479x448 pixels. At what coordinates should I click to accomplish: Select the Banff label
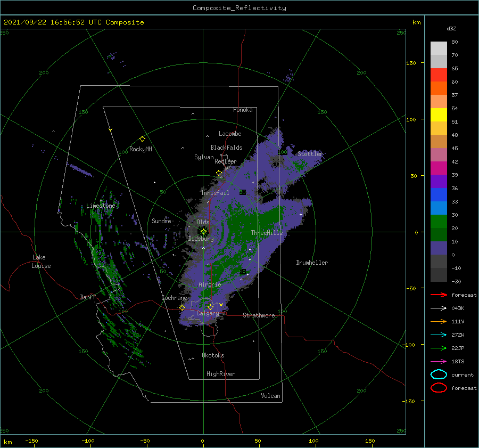[x=88, y=297]
